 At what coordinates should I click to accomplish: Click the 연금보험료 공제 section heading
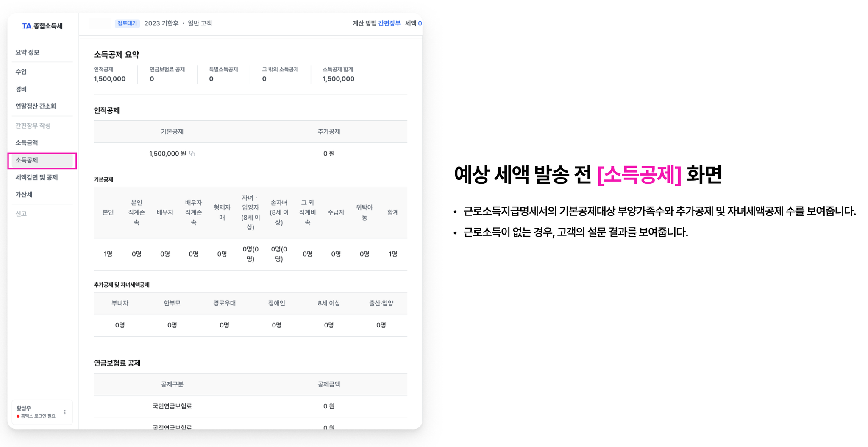tap(117, 363)
